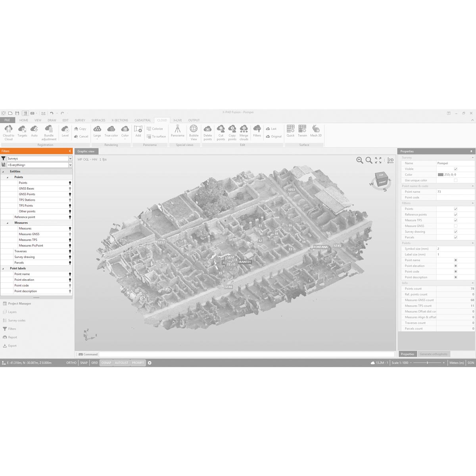Open the Panorama special view
This screenshot has width=476, height=476.
coord(177,129)
